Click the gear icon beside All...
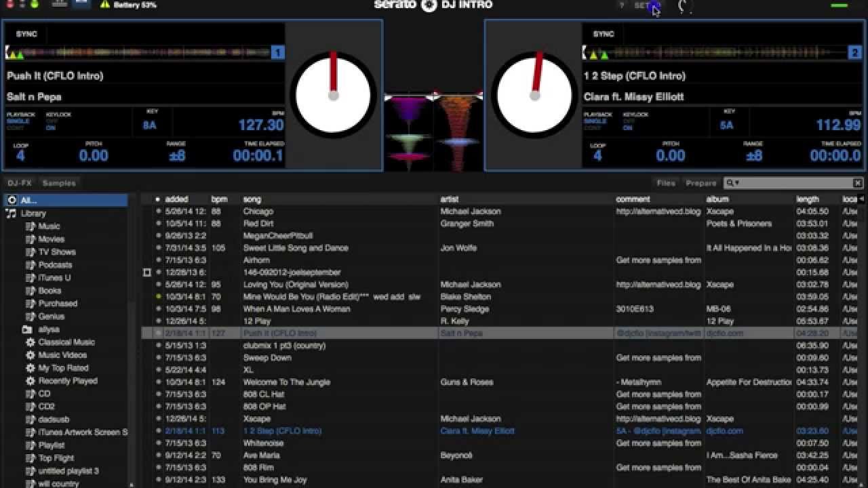Image resolution: width=868 pixels, height=488 pixels. click(x=12, y=201)
